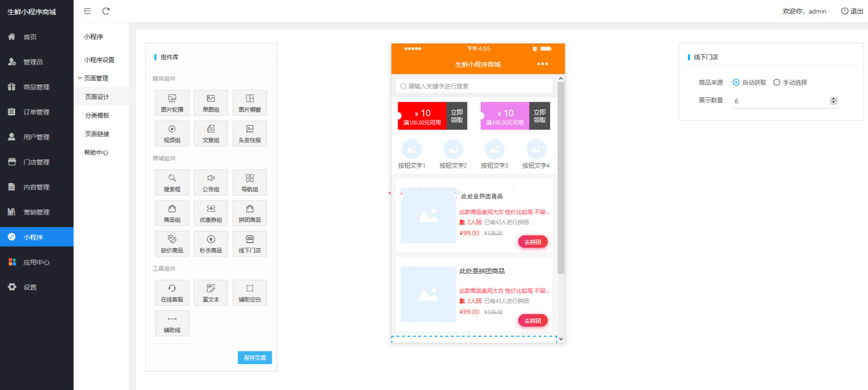Screen dimensions: 868x390
Task: Collapse the sidebar with the menu fold icon
Action: [87, 11]
